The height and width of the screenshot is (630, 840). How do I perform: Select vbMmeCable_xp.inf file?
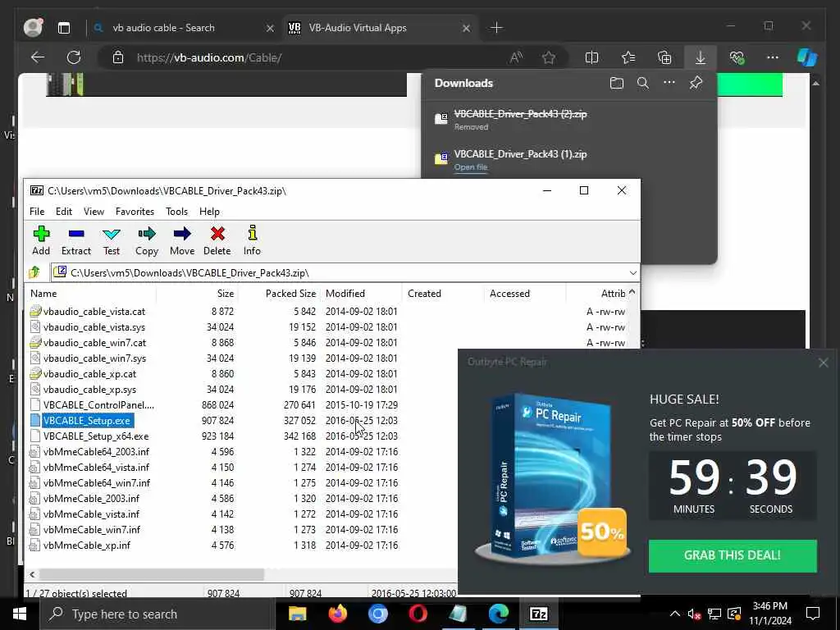[x=87, y=545]
